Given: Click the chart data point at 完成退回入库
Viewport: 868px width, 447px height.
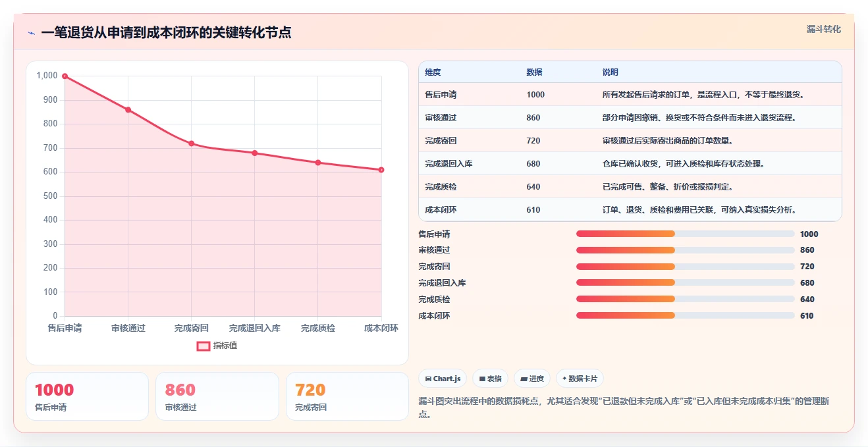Looking at the screenshot, I should point(255,153).
